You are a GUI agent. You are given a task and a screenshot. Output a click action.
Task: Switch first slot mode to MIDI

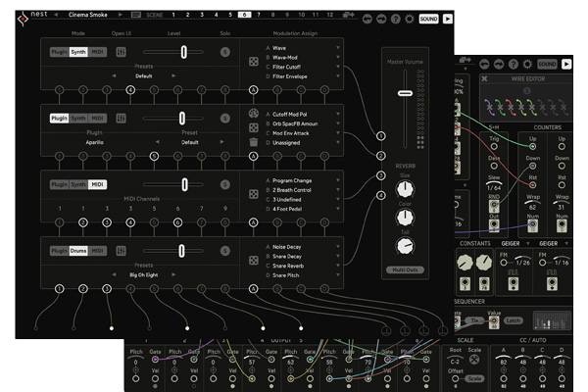pos(97,52)
